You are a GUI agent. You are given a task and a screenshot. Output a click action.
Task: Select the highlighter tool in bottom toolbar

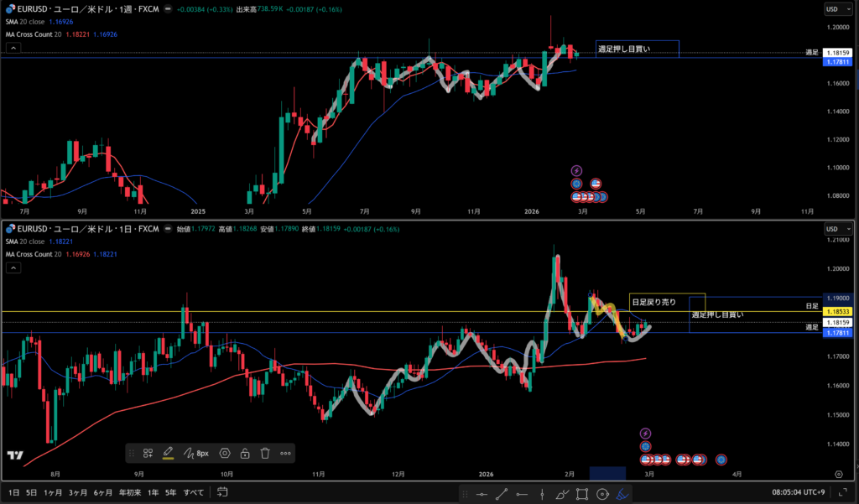(x=622, y=494)
